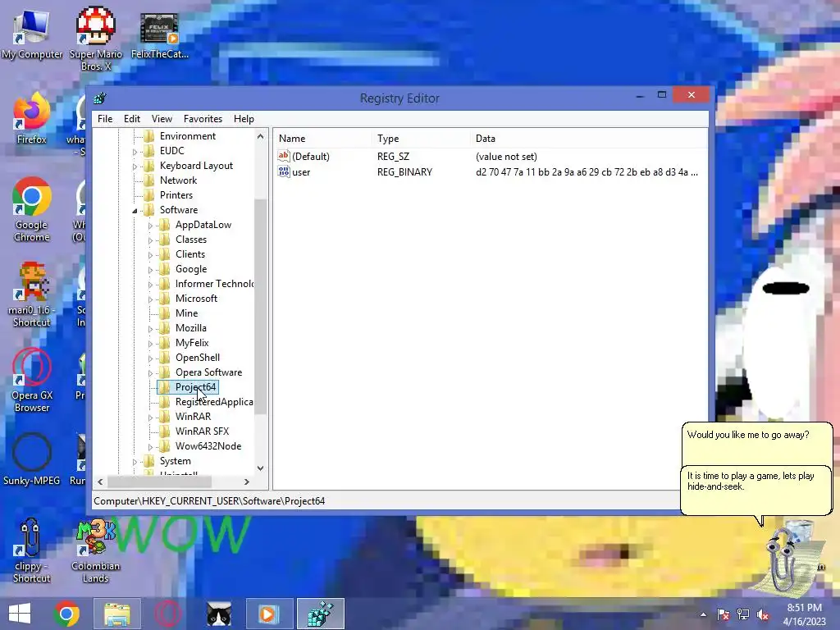
Task: Open the Colombian Lands desktop icon
Action: 95,550
